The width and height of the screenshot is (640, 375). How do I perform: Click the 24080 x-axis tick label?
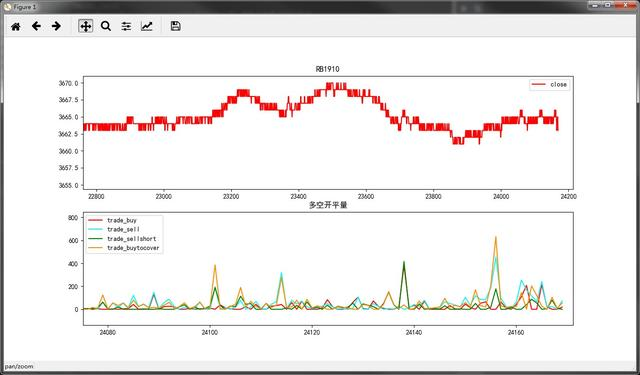[x=108, y=333]
